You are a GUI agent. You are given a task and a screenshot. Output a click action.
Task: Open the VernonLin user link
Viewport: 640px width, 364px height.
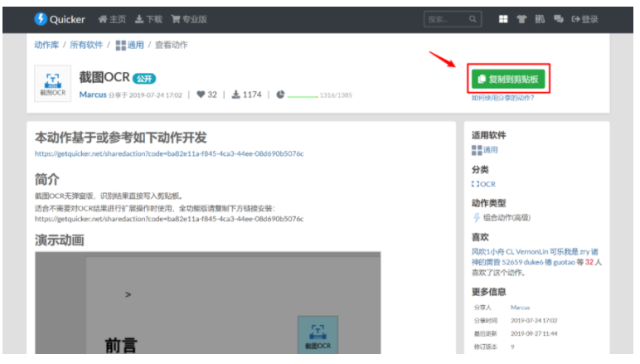click(x=532, y=252)
